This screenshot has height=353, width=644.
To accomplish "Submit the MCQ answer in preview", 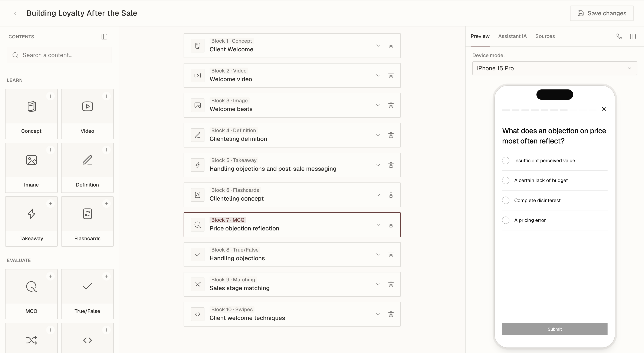I will pos(555,329).
